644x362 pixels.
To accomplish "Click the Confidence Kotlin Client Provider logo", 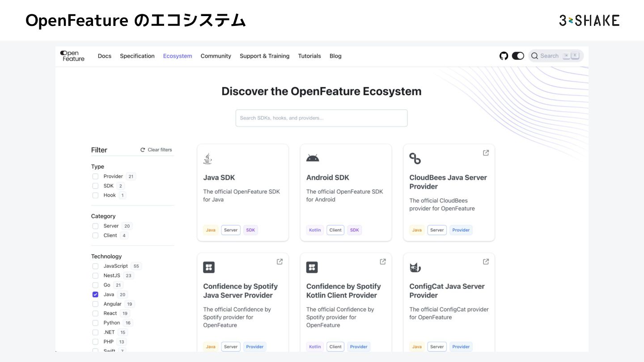I will (312, 267).
